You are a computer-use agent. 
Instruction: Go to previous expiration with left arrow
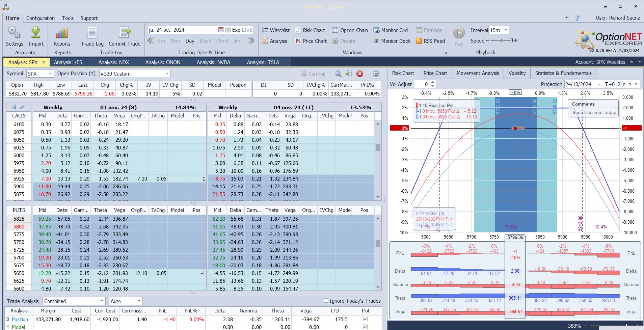click(14, 107)
